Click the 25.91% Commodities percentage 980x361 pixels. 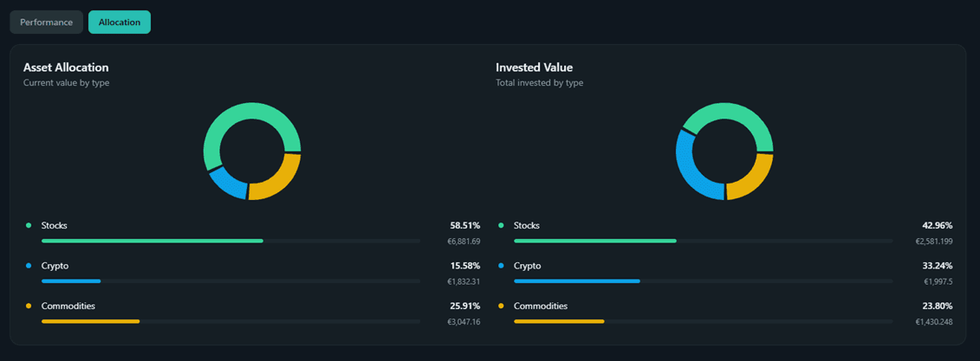[465, 306]
